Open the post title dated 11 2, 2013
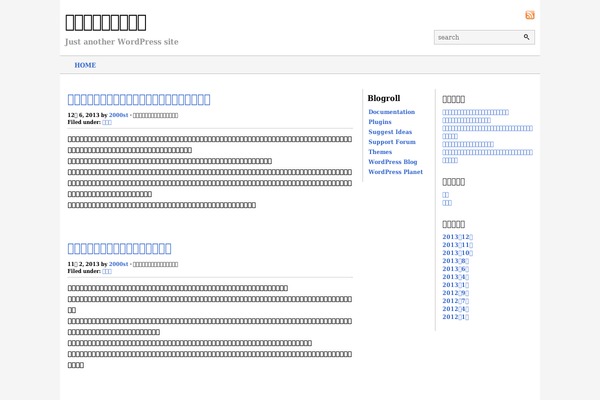The width and height of the screenshot is (600, 400). [119, 248]
